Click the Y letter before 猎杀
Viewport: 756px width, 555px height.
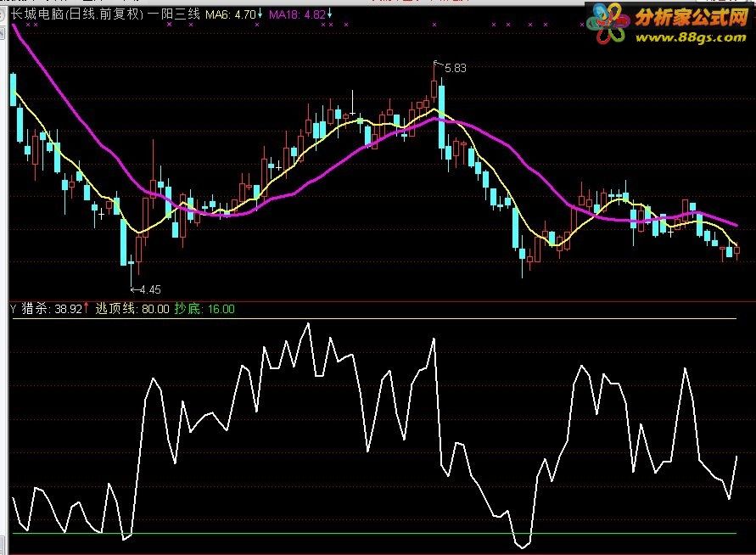tap(14, 309)
